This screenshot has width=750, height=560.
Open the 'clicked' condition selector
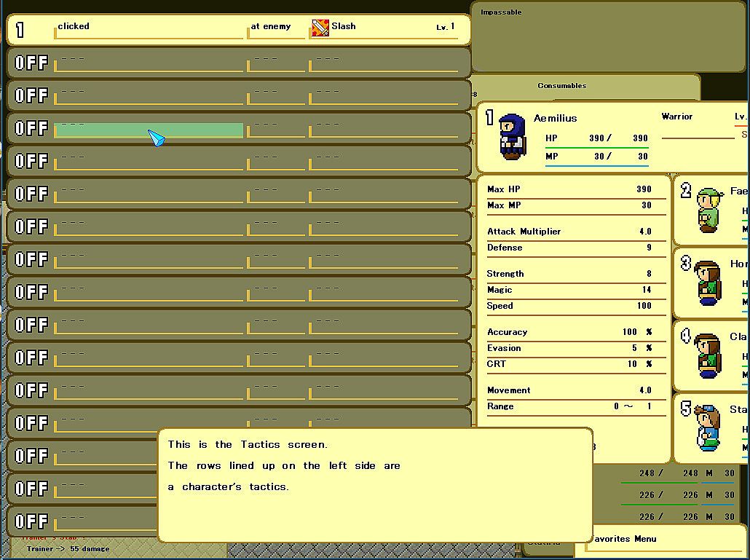(x=149, y=30)
